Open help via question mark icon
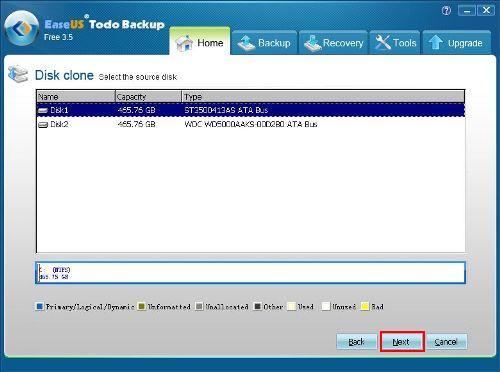 [446, 11]
